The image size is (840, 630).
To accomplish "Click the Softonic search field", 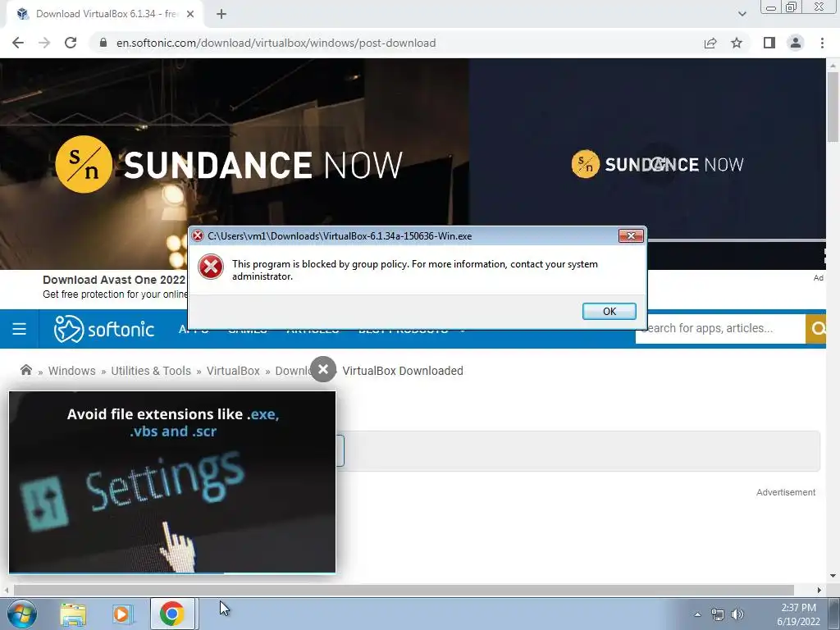I will pyautogui.click(x=720, y=328).
